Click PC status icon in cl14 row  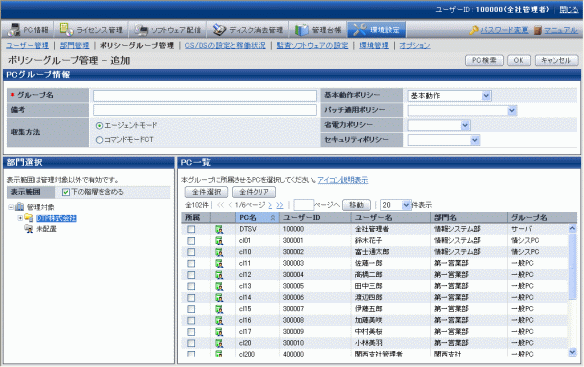[219, 298]
